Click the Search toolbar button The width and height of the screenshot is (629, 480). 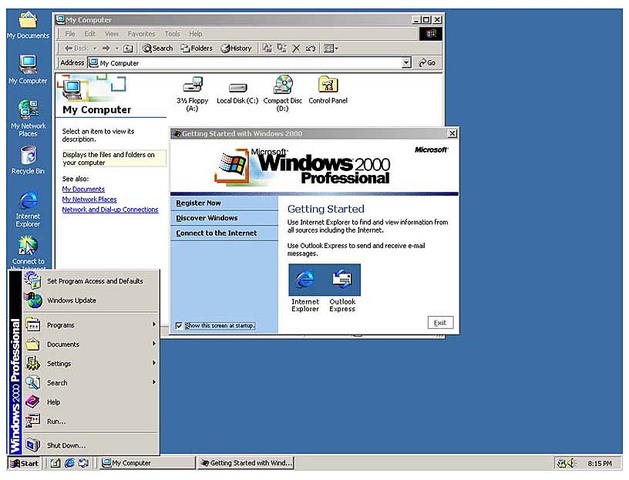point(158,49)
